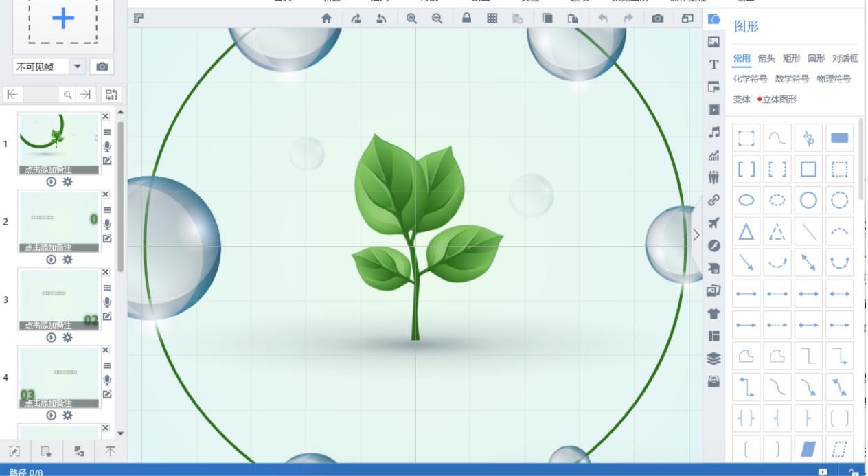The height and width of the screenshot is (476, 868).
Task: Click edit note icon for frame 3
Action: [107, 317]
